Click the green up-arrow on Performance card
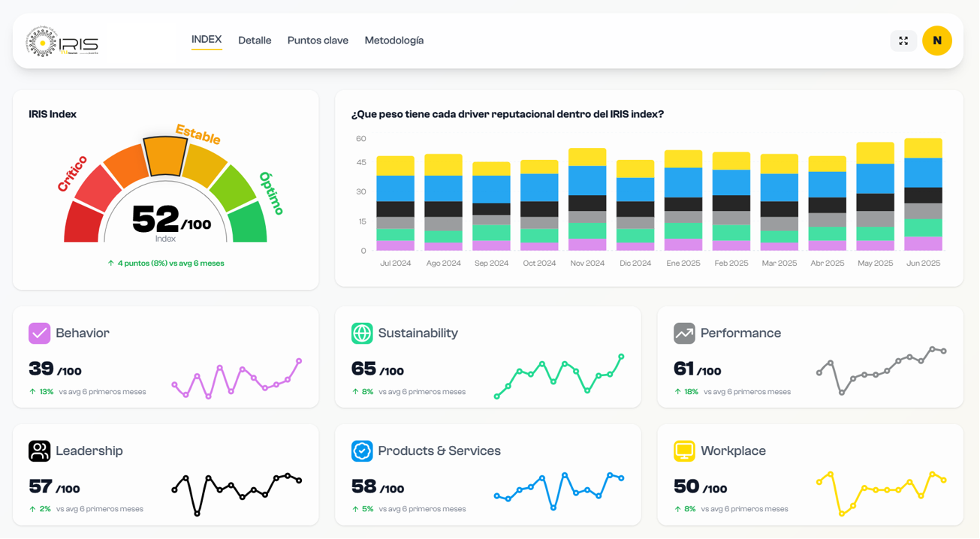Image resolution: width=980 pixels, height=539 pixels. pos(676,391)
